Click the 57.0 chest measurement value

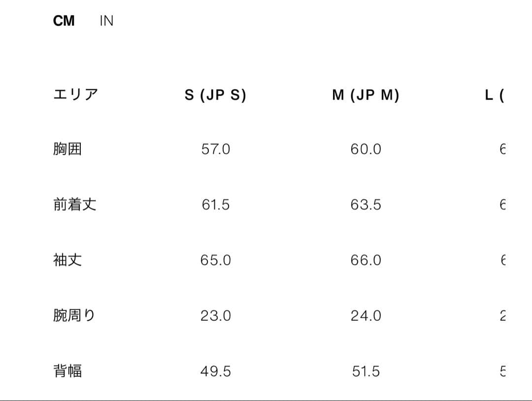coord(215,149)
